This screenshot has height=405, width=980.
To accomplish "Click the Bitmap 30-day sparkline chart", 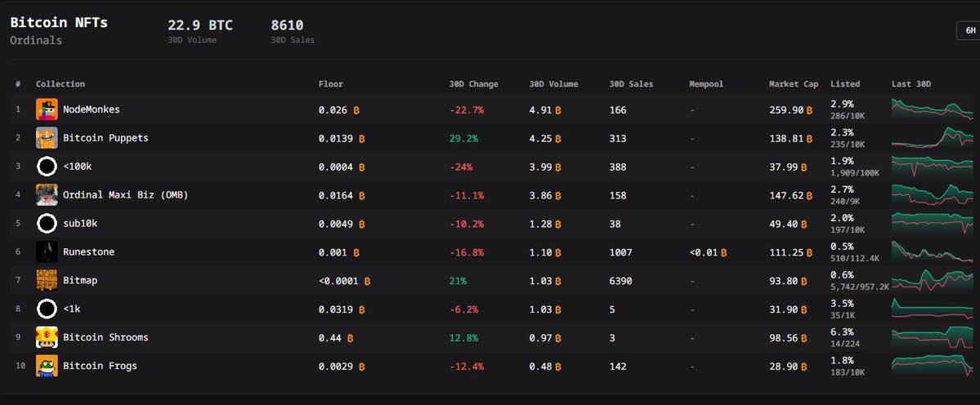I will (932, 280).
